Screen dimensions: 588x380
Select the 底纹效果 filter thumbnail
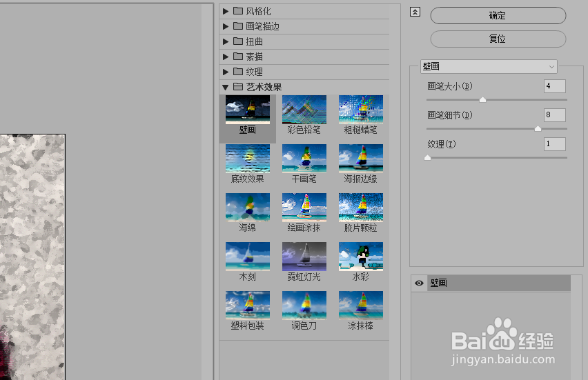[x=248, y=159]
